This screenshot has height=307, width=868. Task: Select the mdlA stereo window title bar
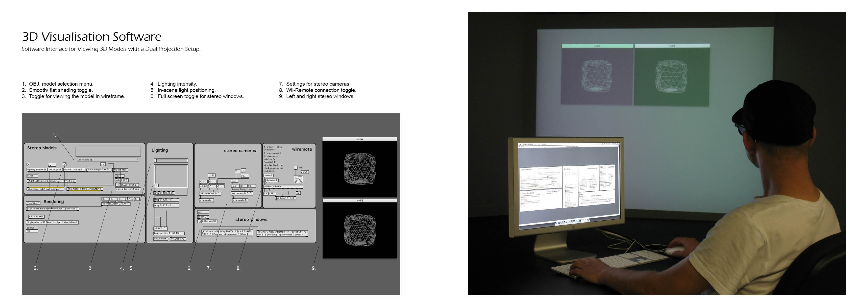360,139
